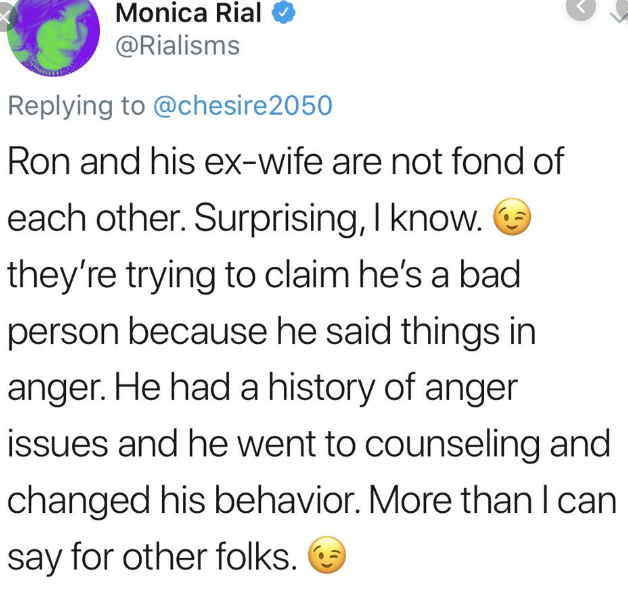Select the 'Replying to' label
This screenshot has width=628, height=594.
coord(76,106)
